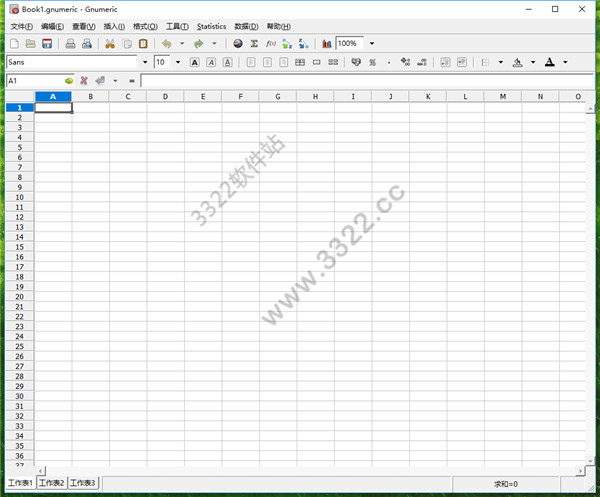
Task: Switch to sheet tab 工作表2
Action: coord(52,483)
